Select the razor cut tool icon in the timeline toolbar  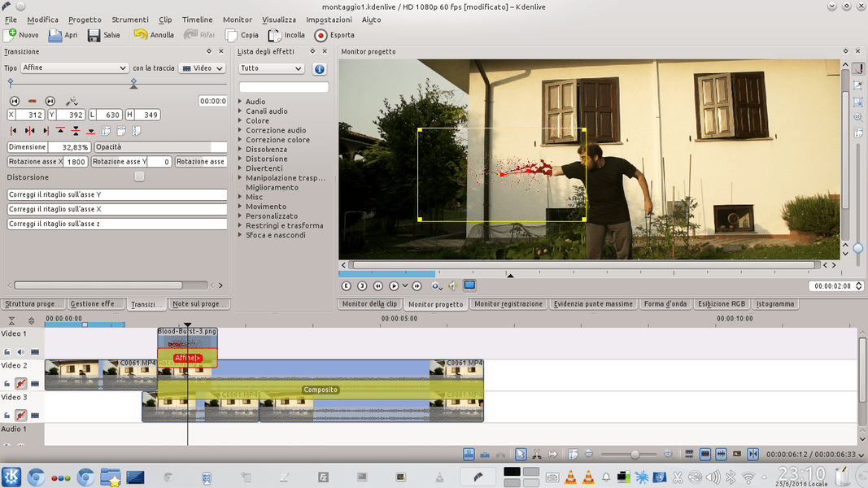pyautogui.click(x=536, y=454)
